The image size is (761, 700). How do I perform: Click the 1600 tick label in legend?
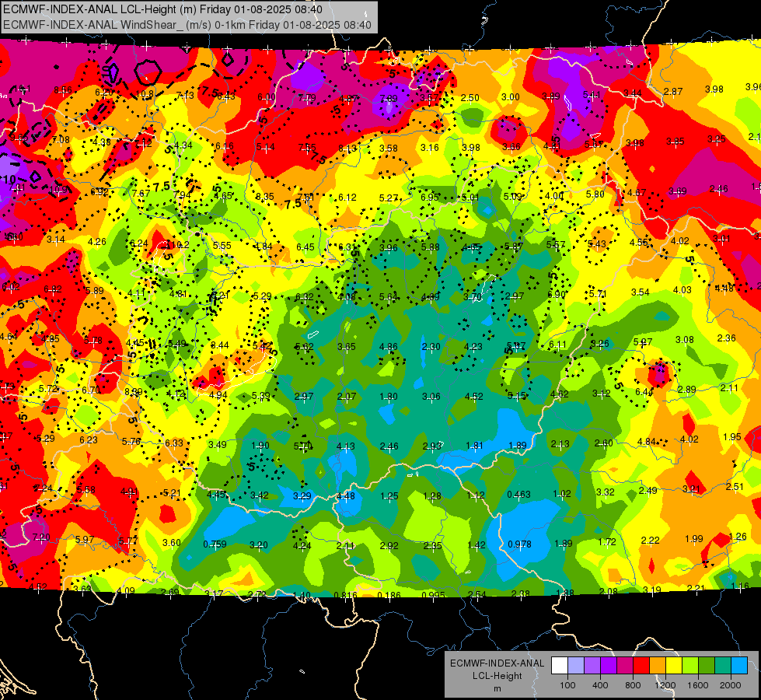698,685
